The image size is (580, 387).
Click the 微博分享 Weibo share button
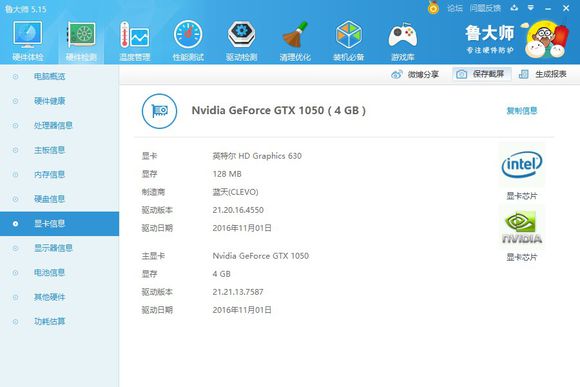click(x=415, y=74)
